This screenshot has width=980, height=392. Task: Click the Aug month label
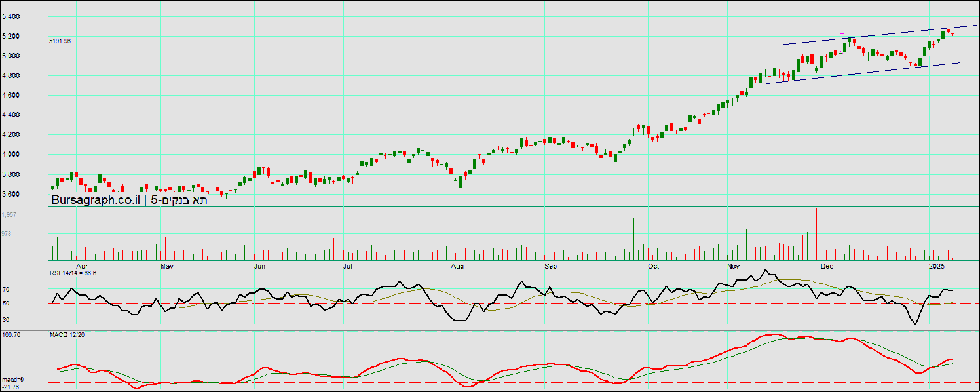point(458,267)
